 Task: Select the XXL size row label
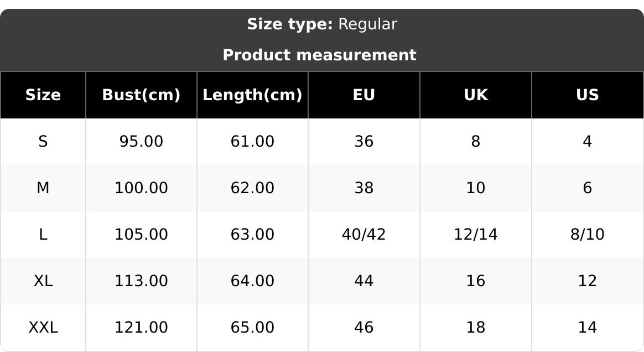pyautogui.click(x=43, y=328)
